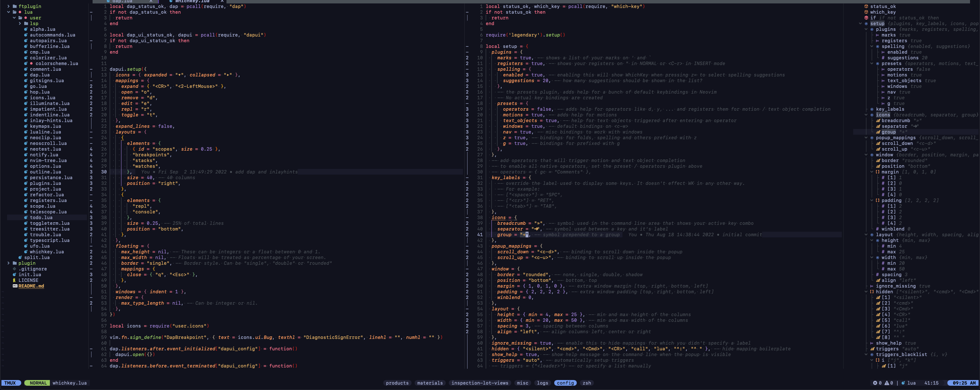Click the LICENSE file icon in the sidebar
The height and width of the screenshot is (390, 980).
14,281
